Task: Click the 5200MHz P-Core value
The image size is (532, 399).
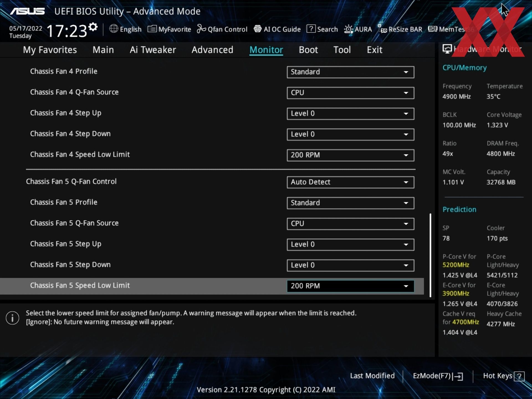Action: click(x=456, y=265)
